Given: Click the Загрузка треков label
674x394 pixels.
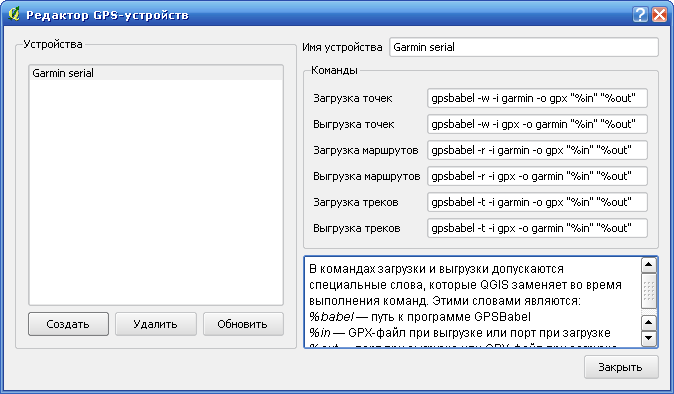Looking at the screenshot, I should click(x=355, y=202).
